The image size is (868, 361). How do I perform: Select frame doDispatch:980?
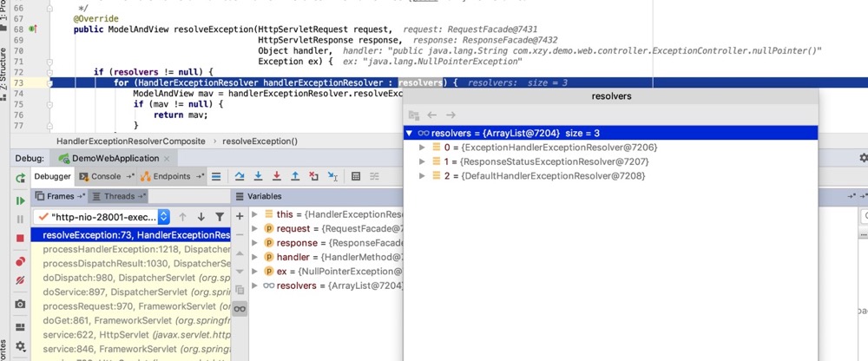[x=131, y=278]
